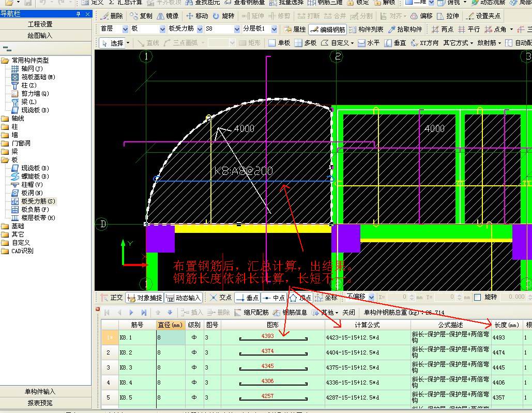Activate 拾取构件 (pick component) tool
Viewport: 532px width, 413px height.
click(405, 29)
